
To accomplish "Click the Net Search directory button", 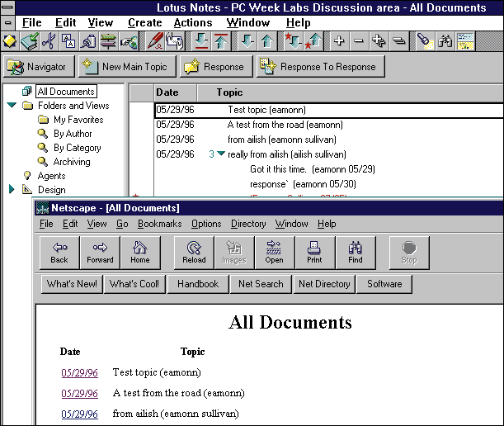I will (x=261, y=284).
